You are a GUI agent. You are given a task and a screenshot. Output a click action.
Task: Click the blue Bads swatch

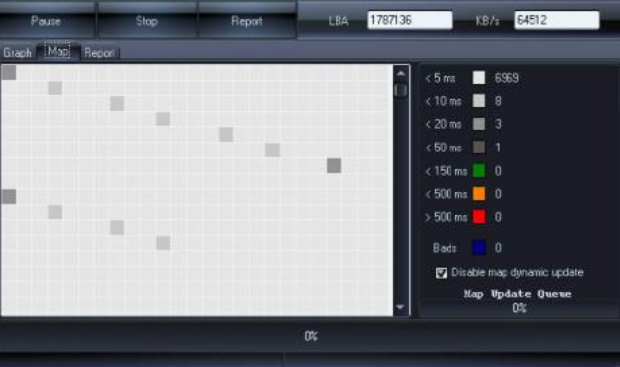479,248
